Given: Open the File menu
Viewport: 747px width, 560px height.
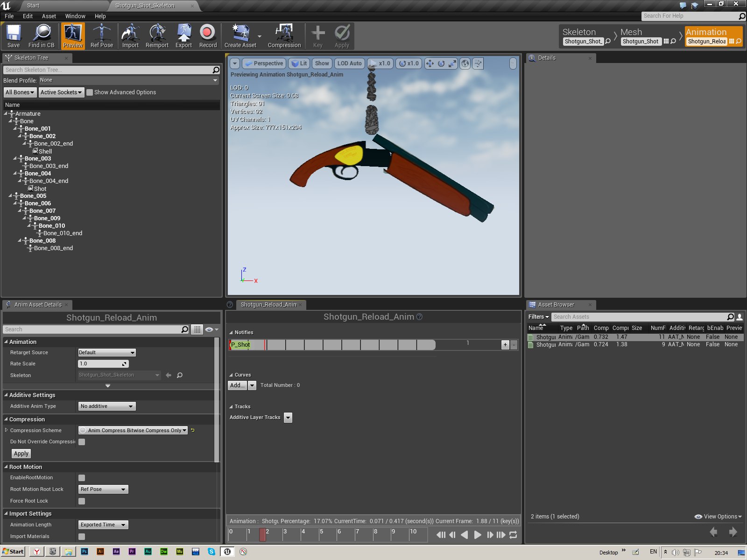Looking at the screenshot, I should coord(9,16).
